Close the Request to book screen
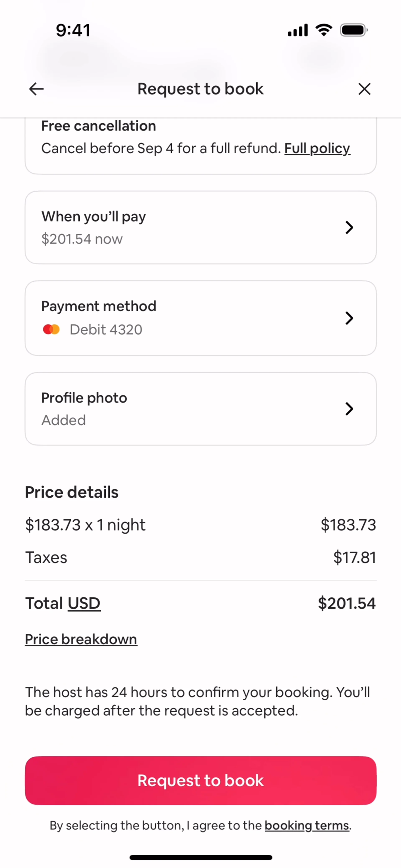Image resolution: width=401 pixels, height=868 pixels. (364, 89)
